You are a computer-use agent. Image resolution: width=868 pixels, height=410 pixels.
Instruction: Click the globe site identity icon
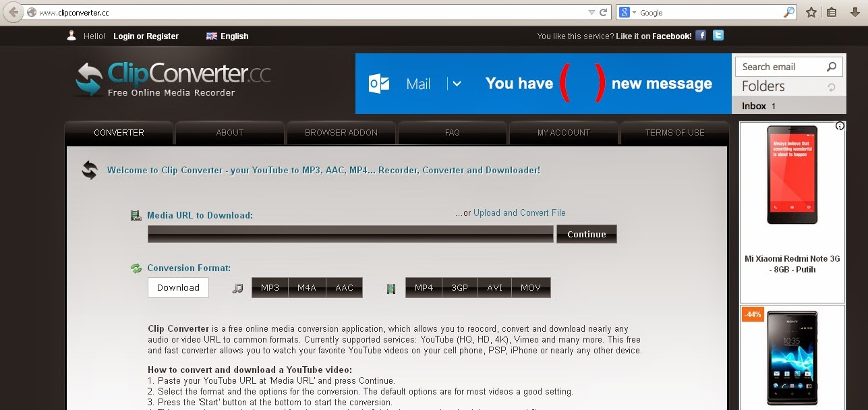pos(31,12)
